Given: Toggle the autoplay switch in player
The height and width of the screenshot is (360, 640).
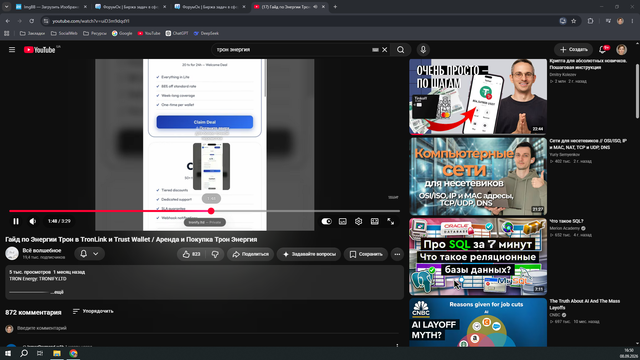Looking at the screenshot, I should pyautogui.click(x=327, y=221).
